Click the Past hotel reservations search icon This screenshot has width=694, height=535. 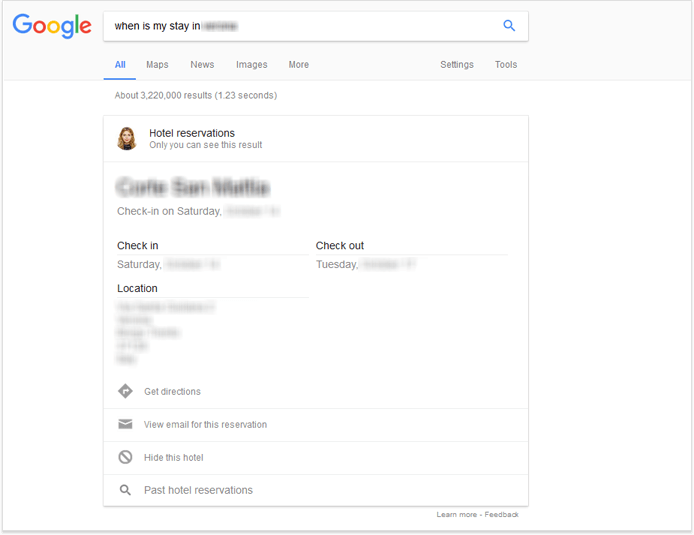tap(125, 490)
